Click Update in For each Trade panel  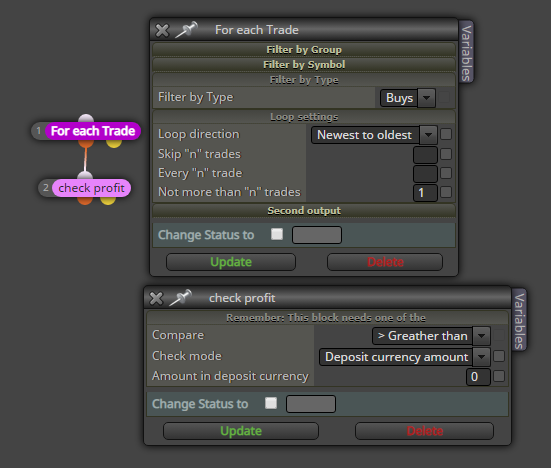(231, 262)
